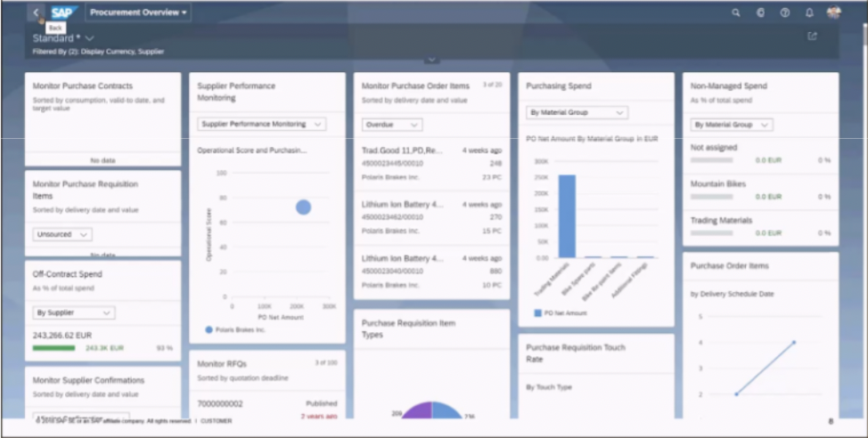
Task: Click Filtered By Display Currency, Supplier text
Action: pyautogui.click(x=98, y=52)
